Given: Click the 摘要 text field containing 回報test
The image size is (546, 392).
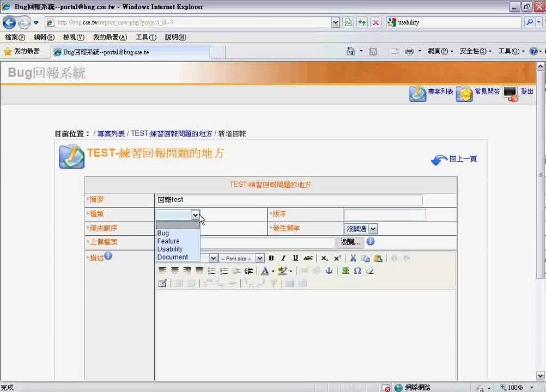Looking at the screenshot, I should (289, 200).
